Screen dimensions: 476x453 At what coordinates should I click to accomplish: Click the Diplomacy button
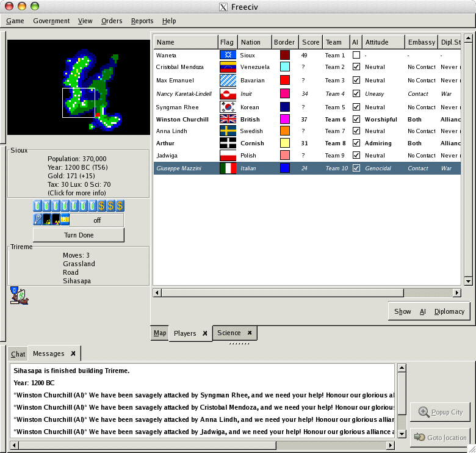[449, 311]
